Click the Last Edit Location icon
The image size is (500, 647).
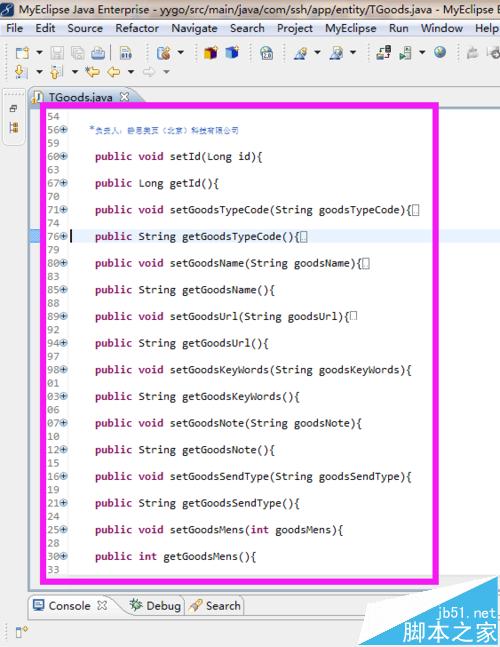point(93,72)
